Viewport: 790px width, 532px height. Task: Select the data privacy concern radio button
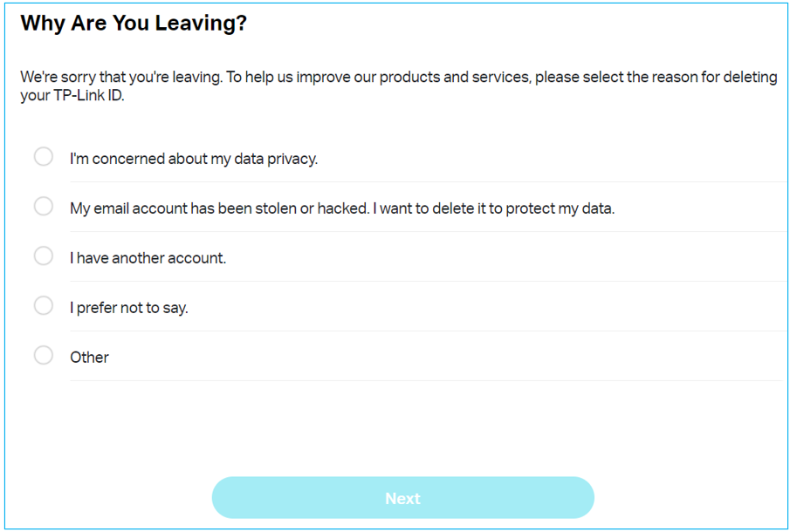coord(43,156)
